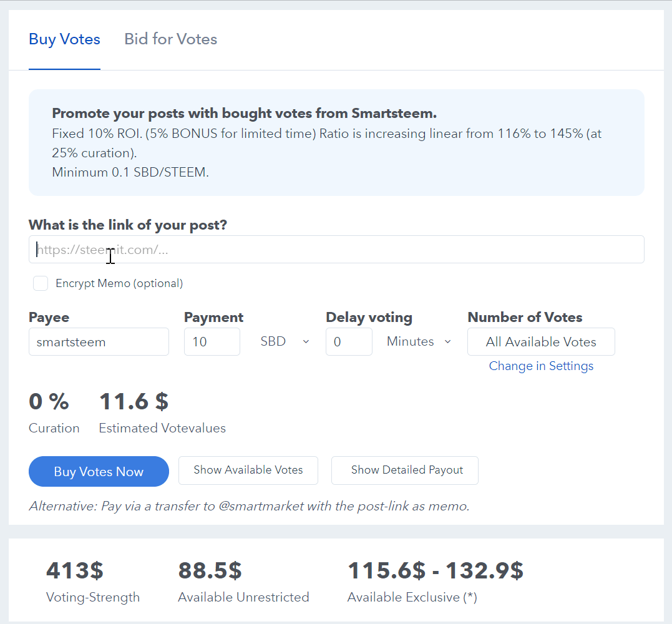The height and width of the screenshot is (624, 672).
Task: Click the Available Exclusive range stat
Action: point(435,570)
